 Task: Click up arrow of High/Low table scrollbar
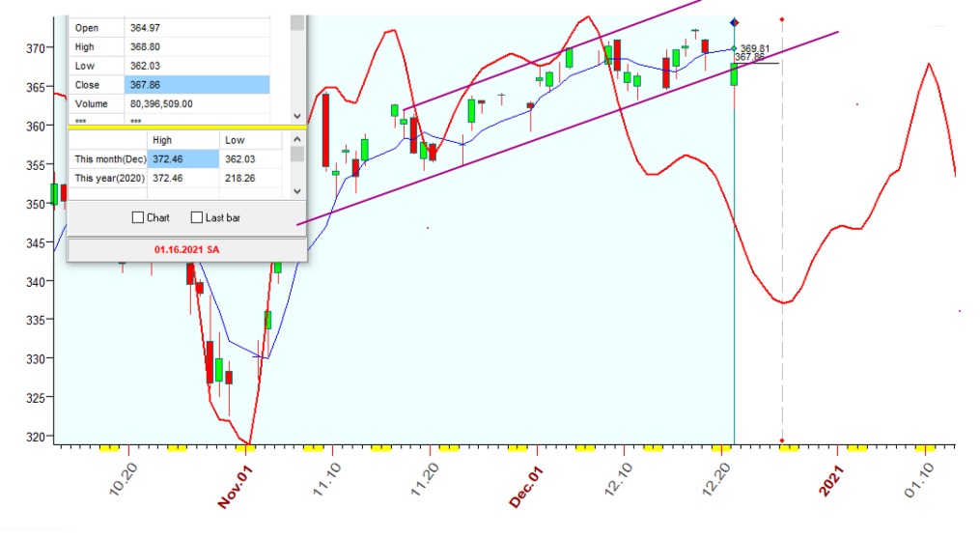[297, 139]
